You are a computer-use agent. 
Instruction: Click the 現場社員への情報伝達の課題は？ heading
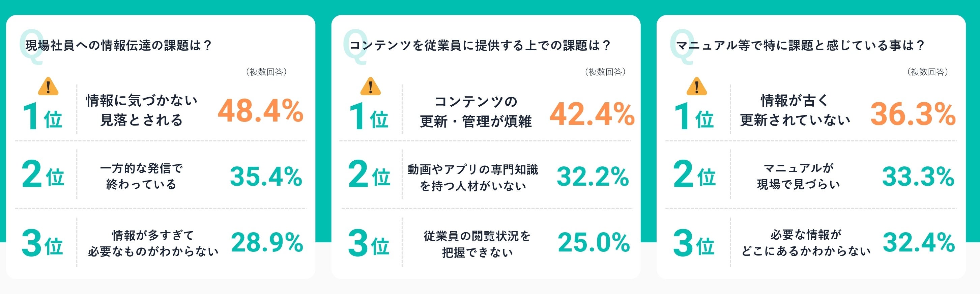118,46
